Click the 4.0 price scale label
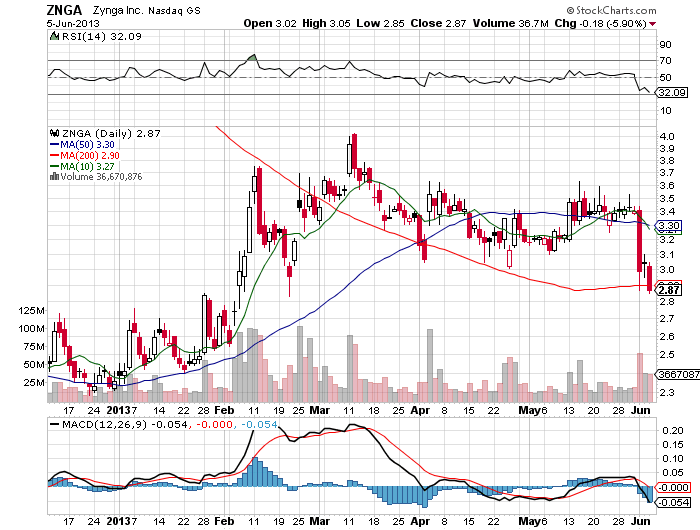Screen dimensions: 700x530 667,137
